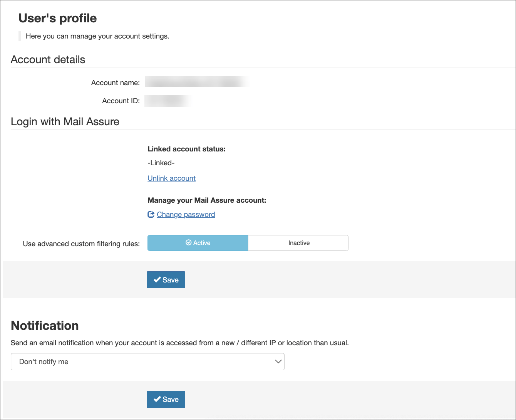The height and width of the screenshot is (420, 516).
Task: Click the Unlink account link
Action: coord(172,178)
